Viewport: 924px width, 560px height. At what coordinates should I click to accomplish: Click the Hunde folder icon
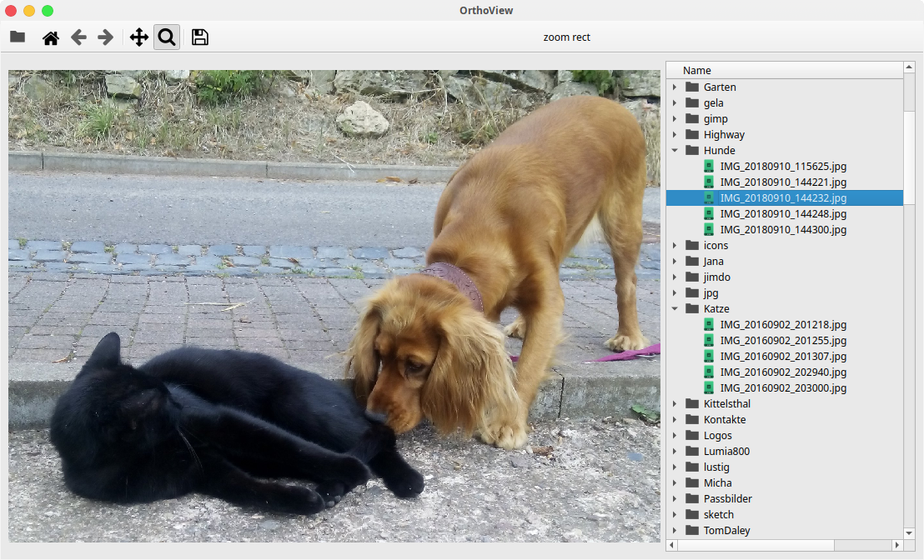692,151
